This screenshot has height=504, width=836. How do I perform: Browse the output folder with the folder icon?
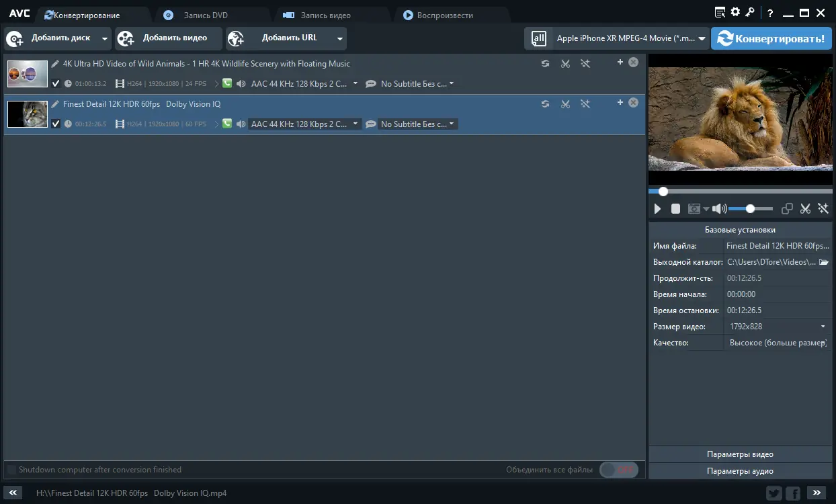[824, 262]
